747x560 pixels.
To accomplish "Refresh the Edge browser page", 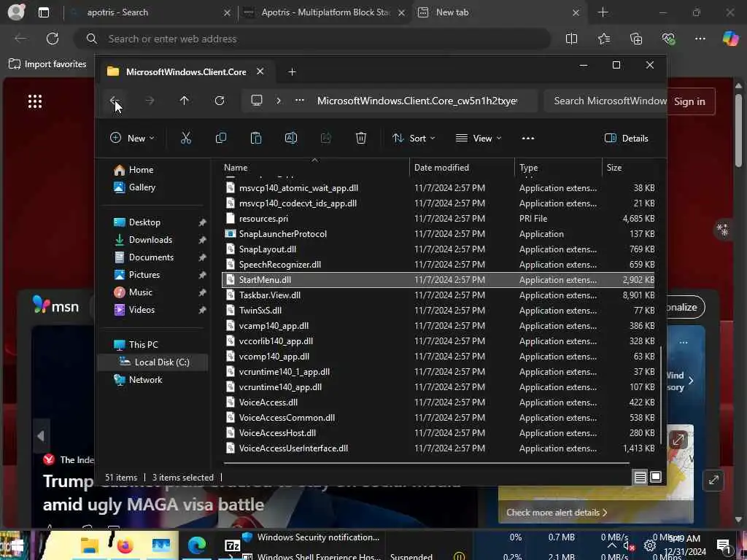I will click(x=53, y=39).
